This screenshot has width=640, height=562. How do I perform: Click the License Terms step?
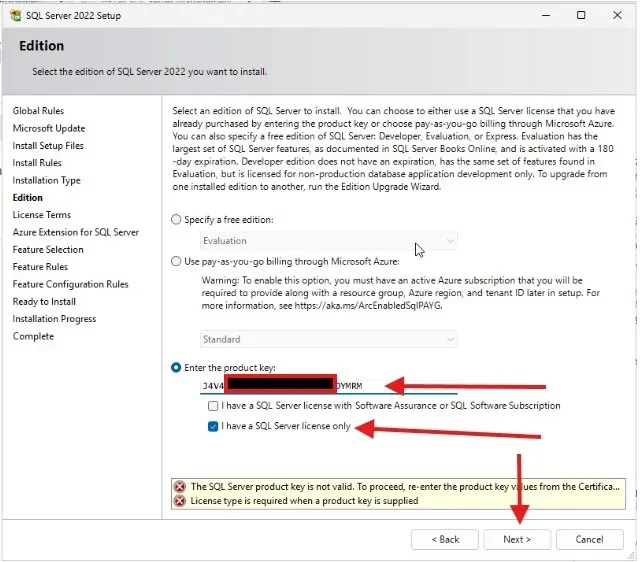42,215
